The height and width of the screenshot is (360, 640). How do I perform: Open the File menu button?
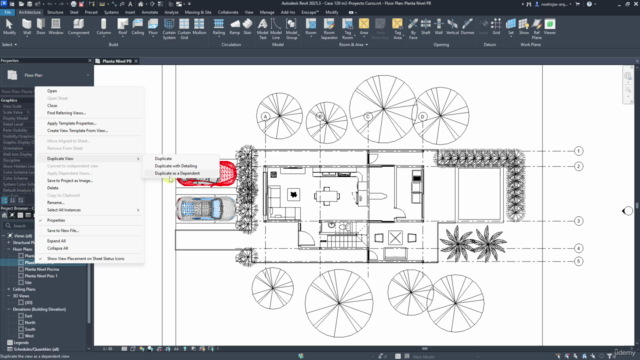[8, 12]
